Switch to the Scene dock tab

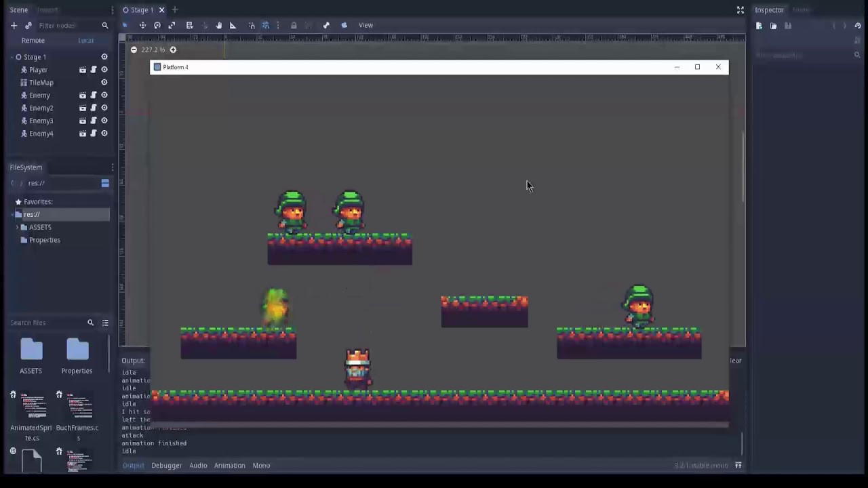point(19,9)
